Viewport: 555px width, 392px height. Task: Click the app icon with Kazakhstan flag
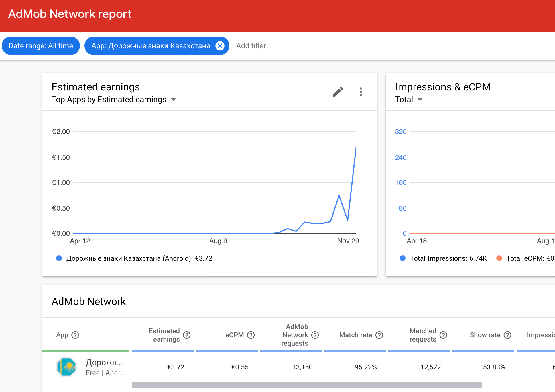coord(66,367)
